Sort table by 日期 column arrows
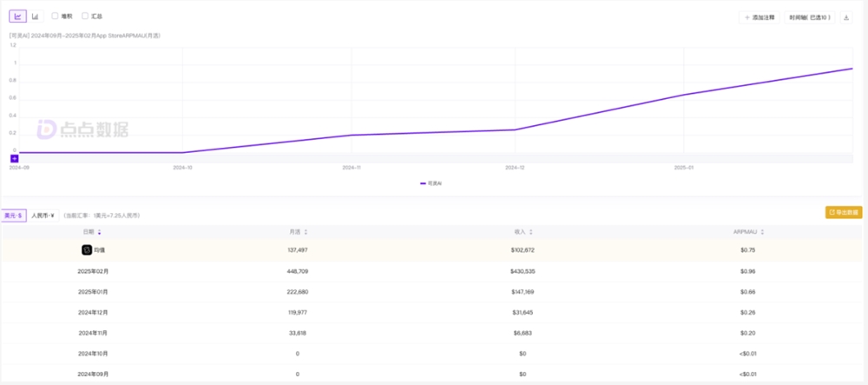Viewport: 868px width, 385px height. [99, 233]
